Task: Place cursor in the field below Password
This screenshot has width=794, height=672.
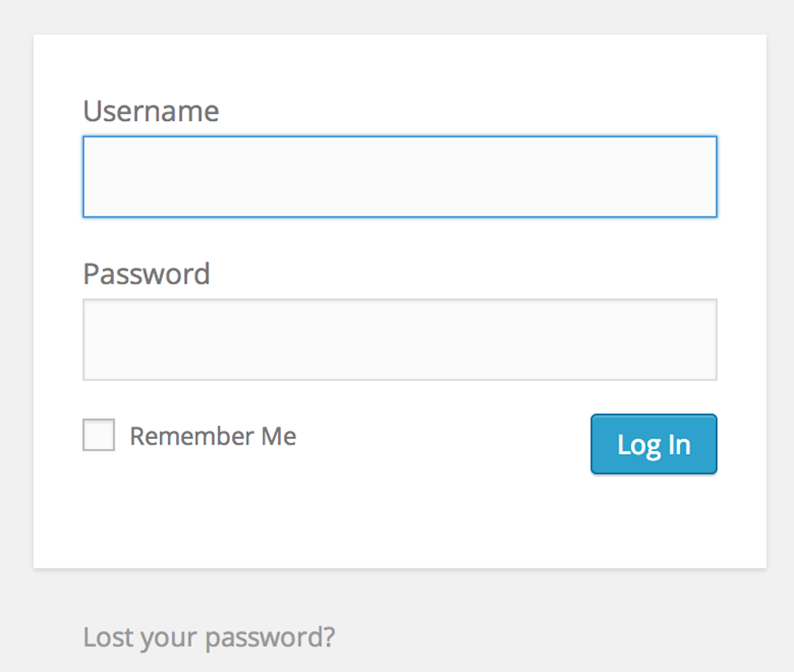Action: 399,339
